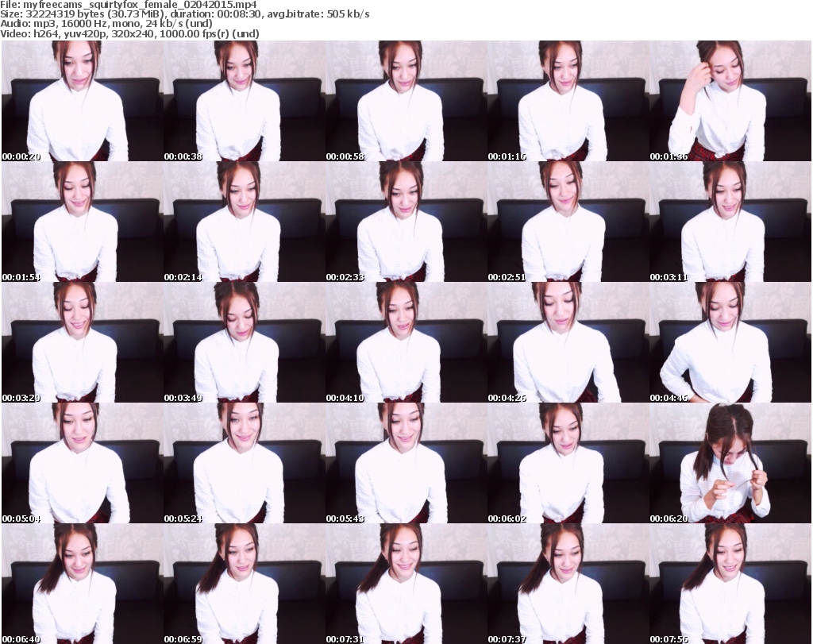The width and height of the screenshot is (813, 644).
Task: Select the thumbnail frame stamped 00:00:38
Action: [x=245, y=101]
